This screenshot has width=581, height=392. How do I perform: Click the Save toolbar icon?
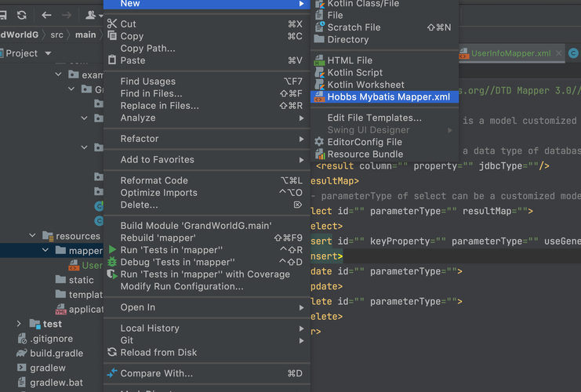click(3, 15)
